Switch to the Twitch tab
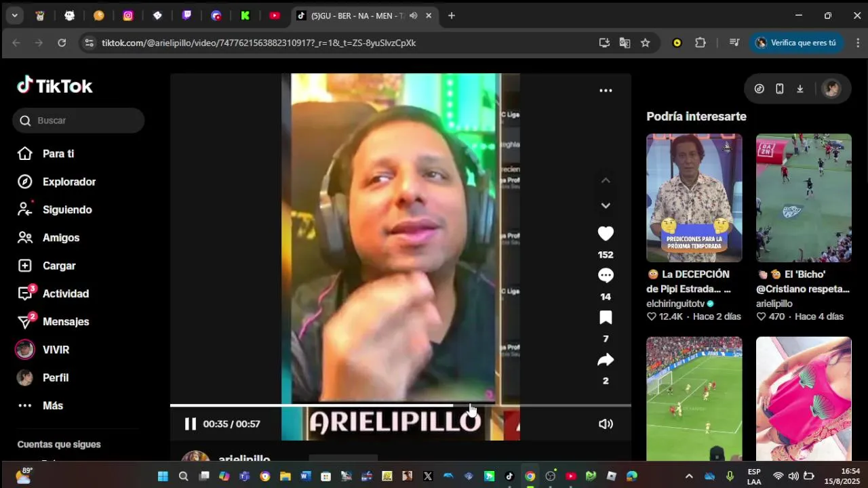The image size is (868, 488). pyautogui.click(x=187, y=16)
